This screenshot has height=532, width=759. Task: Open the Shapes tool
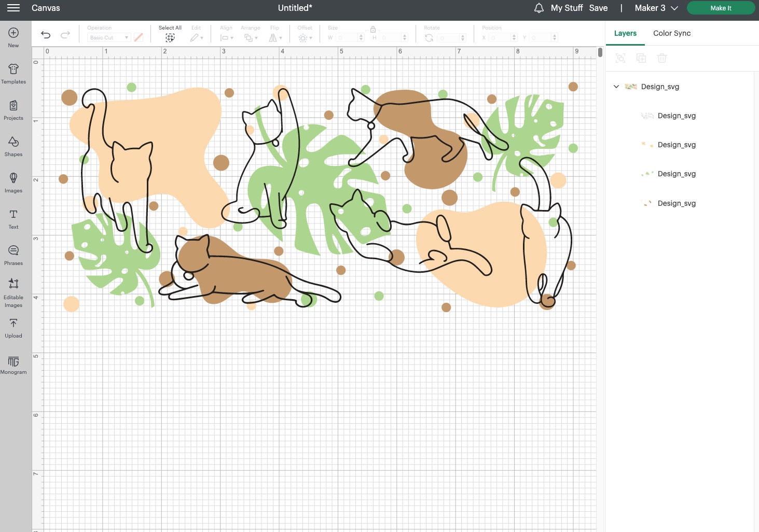13,146
